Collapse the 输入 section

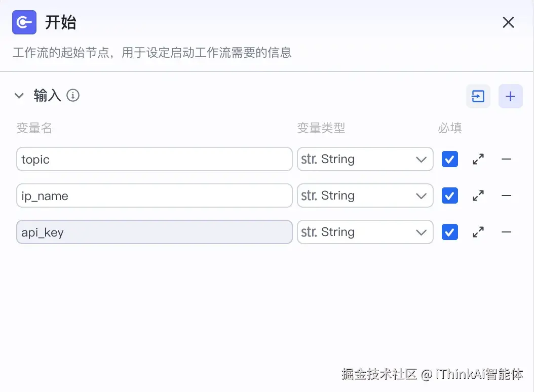pyautogui.click(x=19, y=95)
